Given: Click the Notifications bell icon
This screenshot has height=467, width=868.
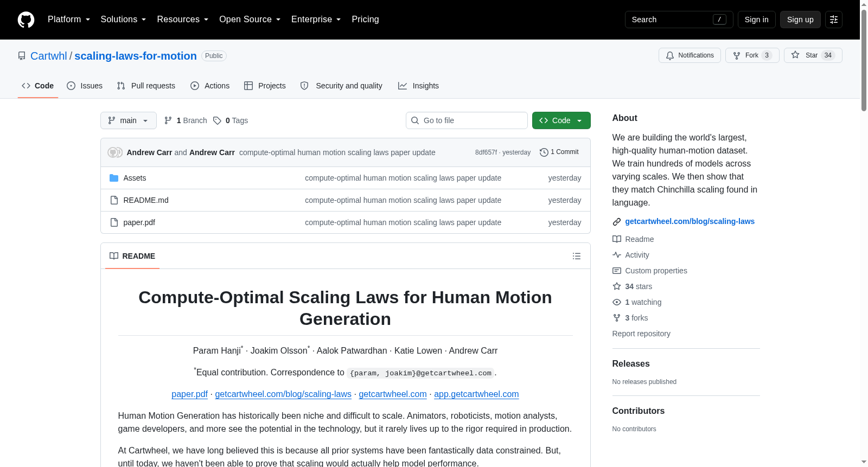Looking at the screenshot, I should tap(670, 55).
